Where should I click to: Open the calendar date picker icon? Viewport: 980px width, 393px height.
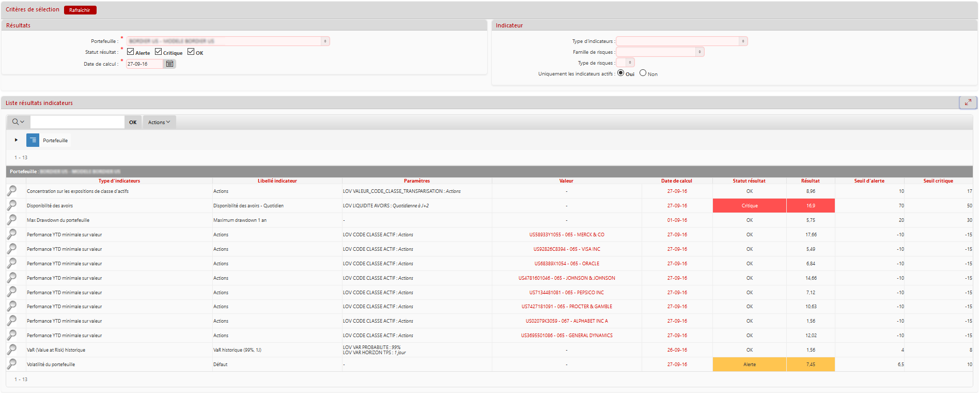coord(169,64)
